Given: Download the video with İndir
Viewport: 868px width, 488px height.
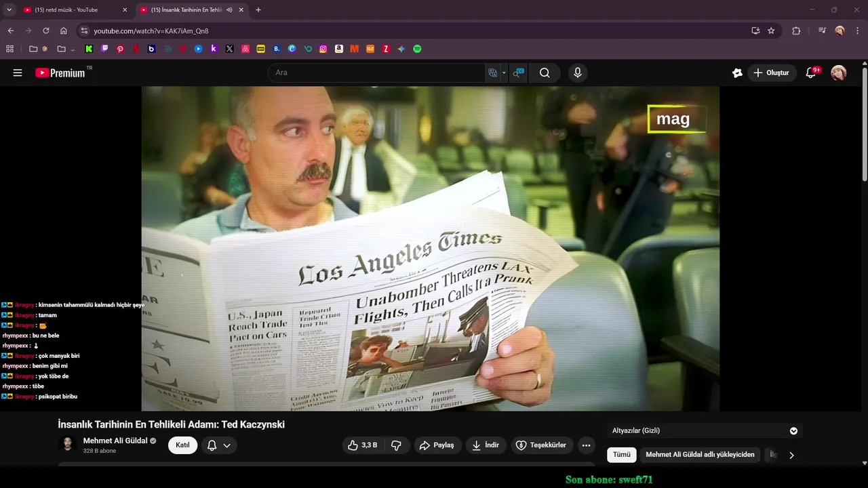Looking at the screenshot, I should point(486,445).
